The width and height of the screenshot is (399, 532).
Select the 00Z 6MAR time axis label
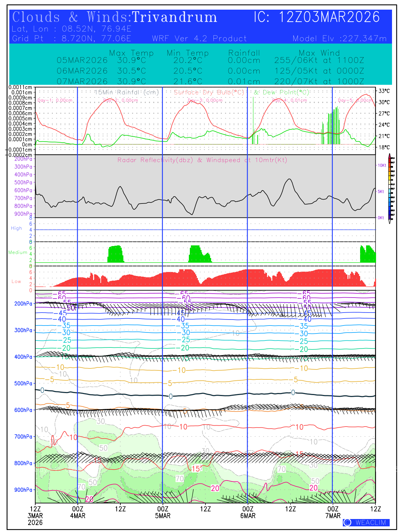[248, 512]
